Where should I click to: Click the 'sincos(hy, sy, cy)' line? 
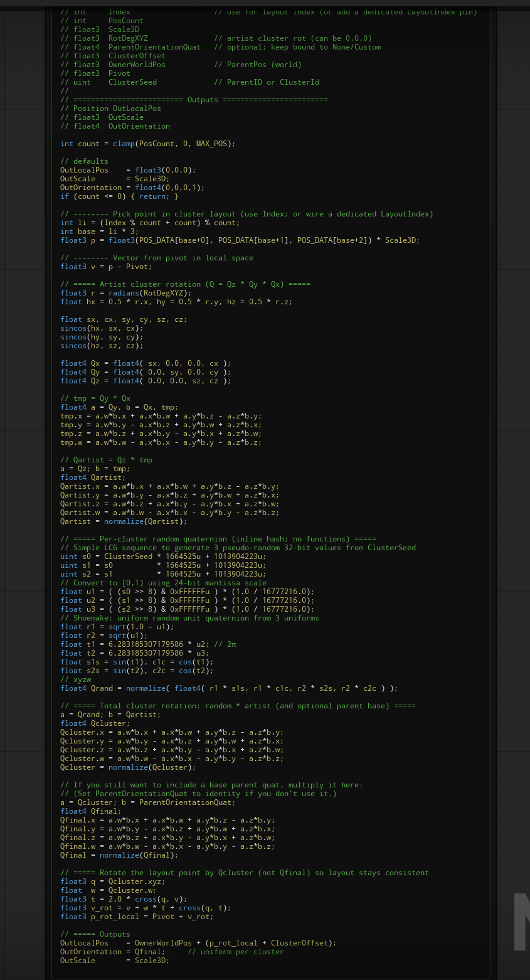pyautogui.click(x=102, y=337)
